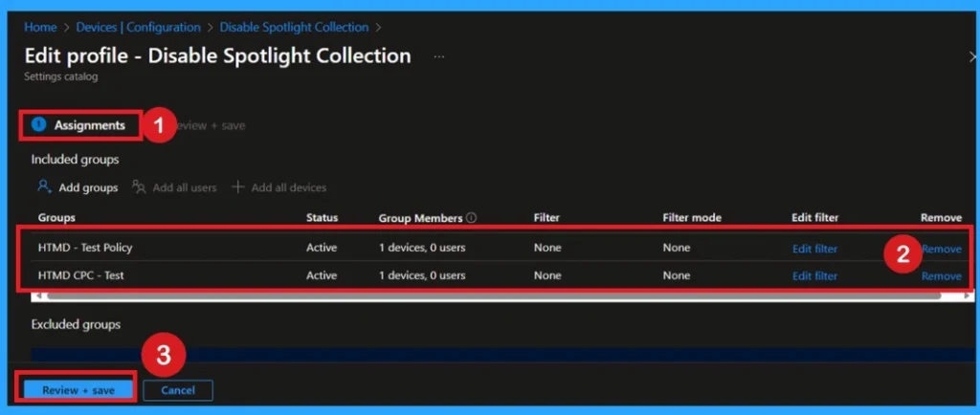The height and width of the screenshot is (415, 980).
Task: Click Add all users
Action: pos(185,187)
